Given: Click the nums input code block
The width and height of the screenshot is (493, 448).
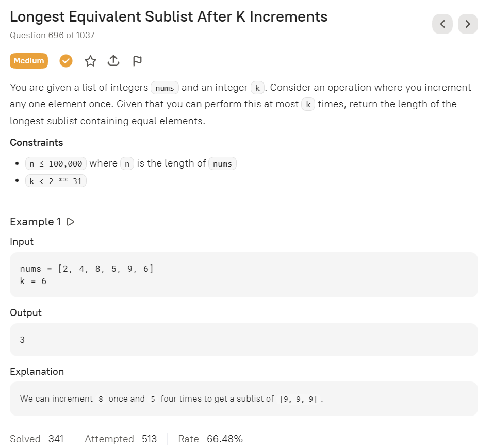Looking at the screenshot, I should 243,275.
